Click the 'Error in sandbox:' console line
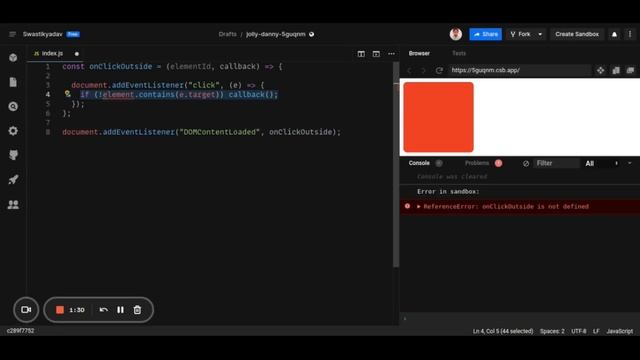This screenshot has width=640, height=360. 448,191
